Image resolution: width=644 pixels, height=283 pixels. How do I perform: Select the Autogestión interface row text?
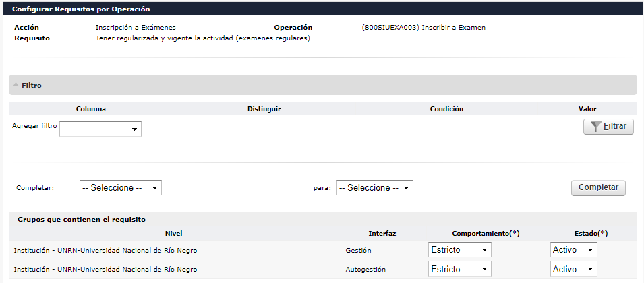[365, 269]
